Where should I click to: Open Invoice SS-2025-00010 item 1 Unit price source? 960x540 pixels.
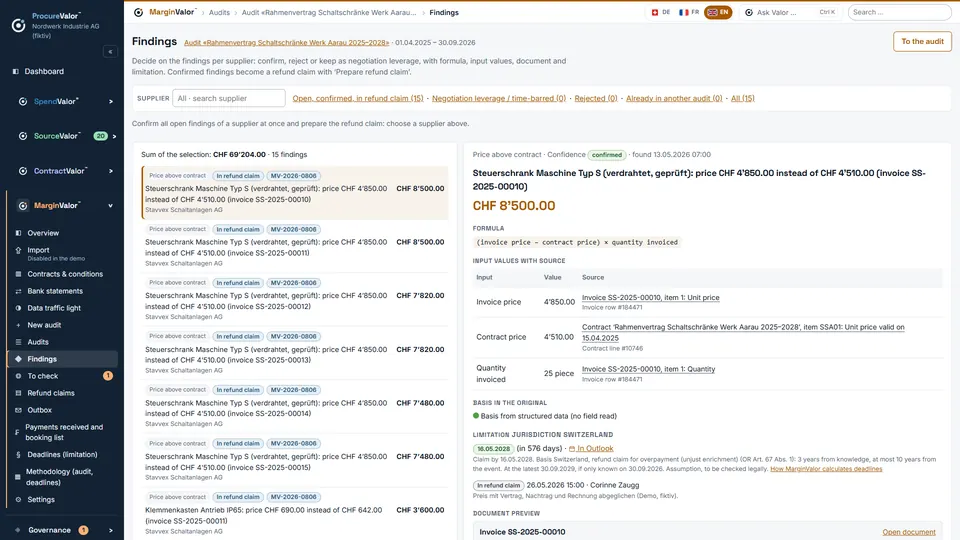click(650, 298)
